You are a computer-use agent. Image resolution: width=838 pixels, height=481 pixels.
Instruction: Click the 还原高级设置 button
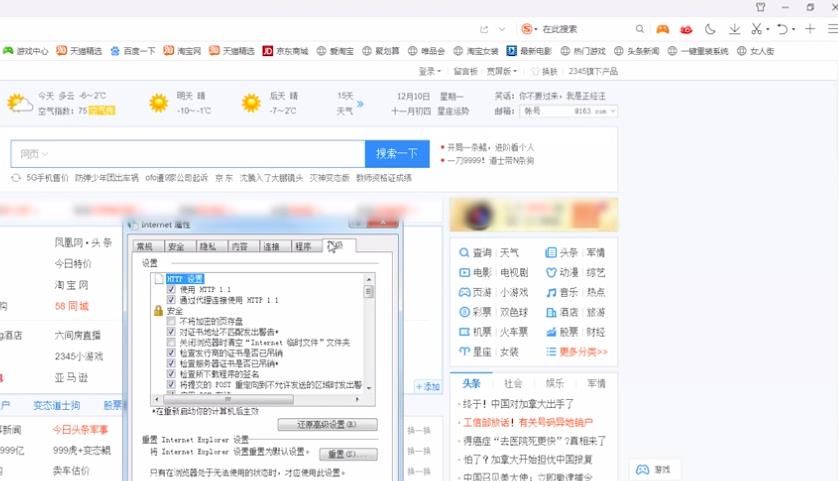(x=327, y=424)
